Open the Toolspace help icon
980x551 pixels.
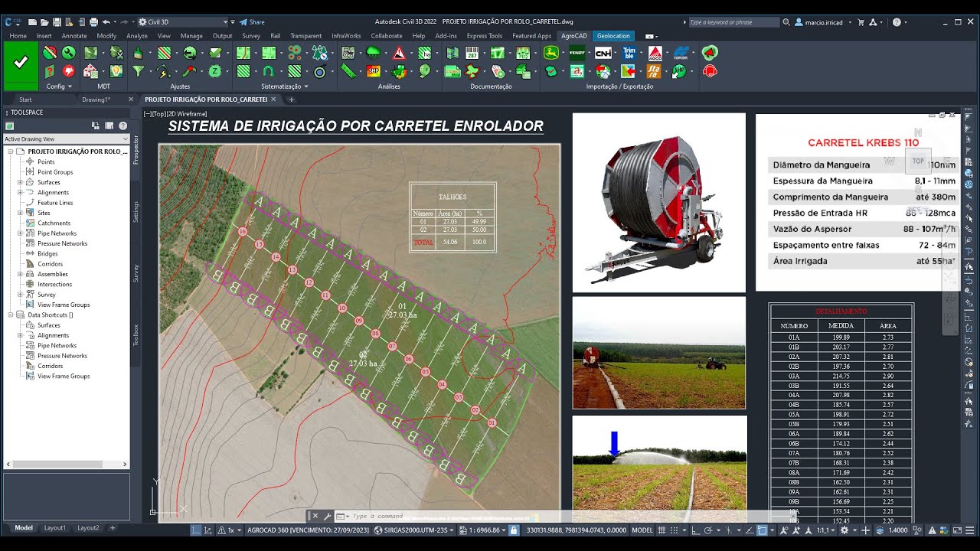123,126
